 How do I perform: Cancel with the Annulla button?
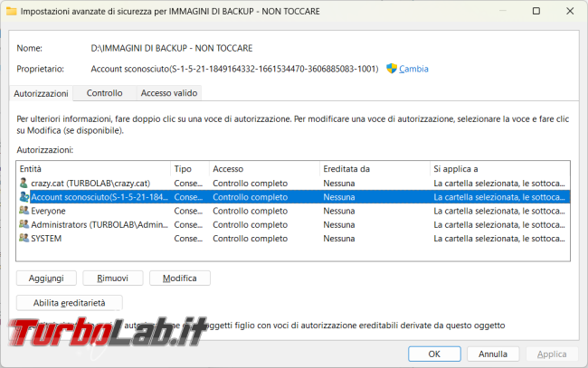493,354
